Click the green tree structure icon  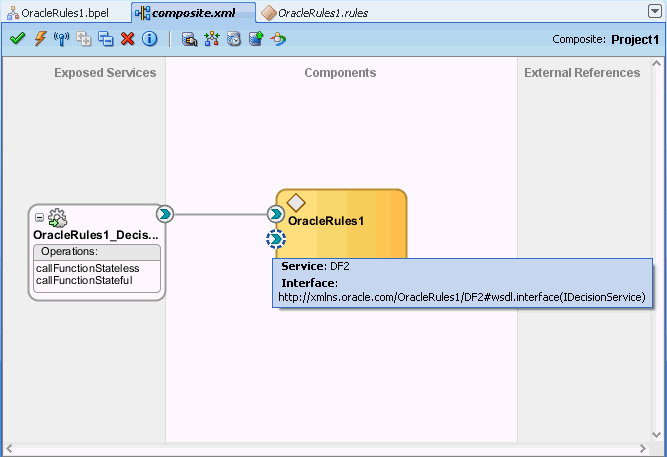[212, 39]
